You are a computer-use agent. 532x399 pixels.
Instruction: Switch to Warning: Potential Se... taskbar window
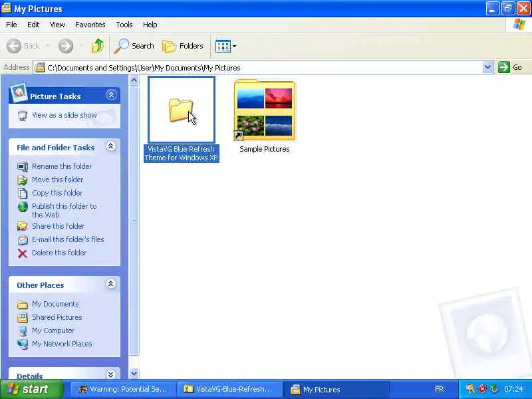click(x=123, y=389)
